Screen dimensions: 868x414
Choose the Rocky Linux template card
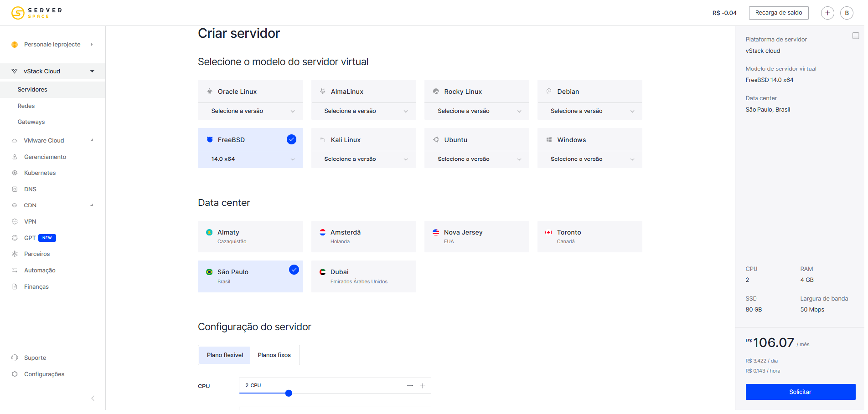[477, 91]
